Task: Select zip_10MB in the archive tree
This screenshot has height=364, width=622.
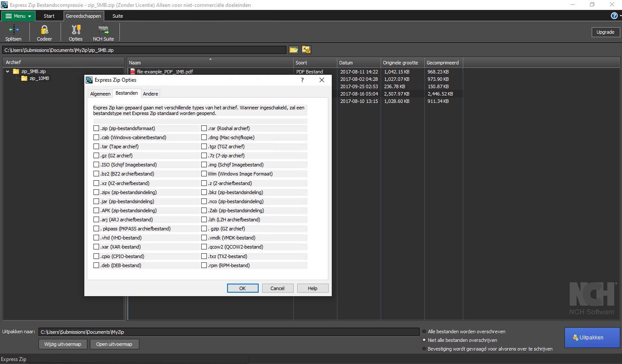Action: click(x=39, y=78)
